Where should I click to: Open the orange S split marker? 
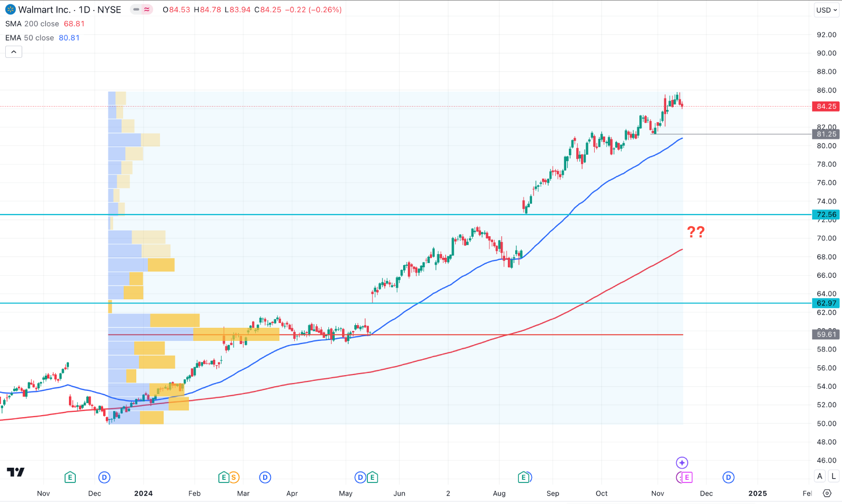tap(234, 478)
